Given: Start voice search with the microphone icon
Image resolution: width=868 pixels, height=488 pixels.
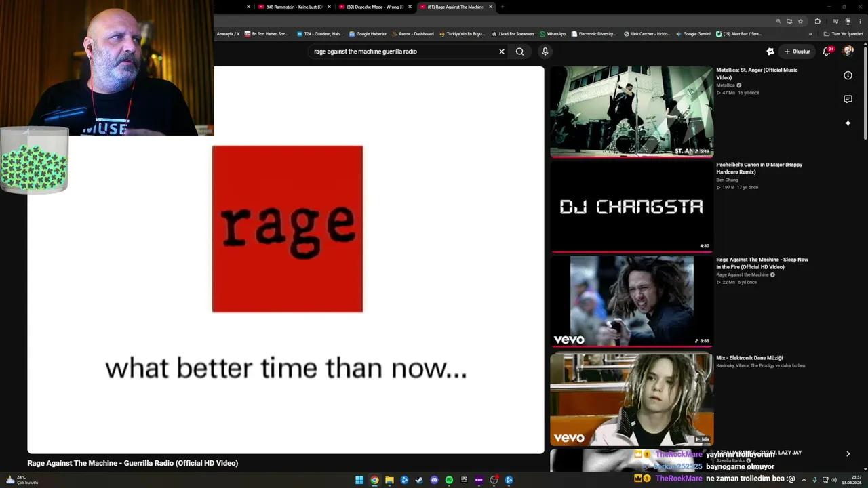Looking at the screenshot, I should (x=545, y=52).
